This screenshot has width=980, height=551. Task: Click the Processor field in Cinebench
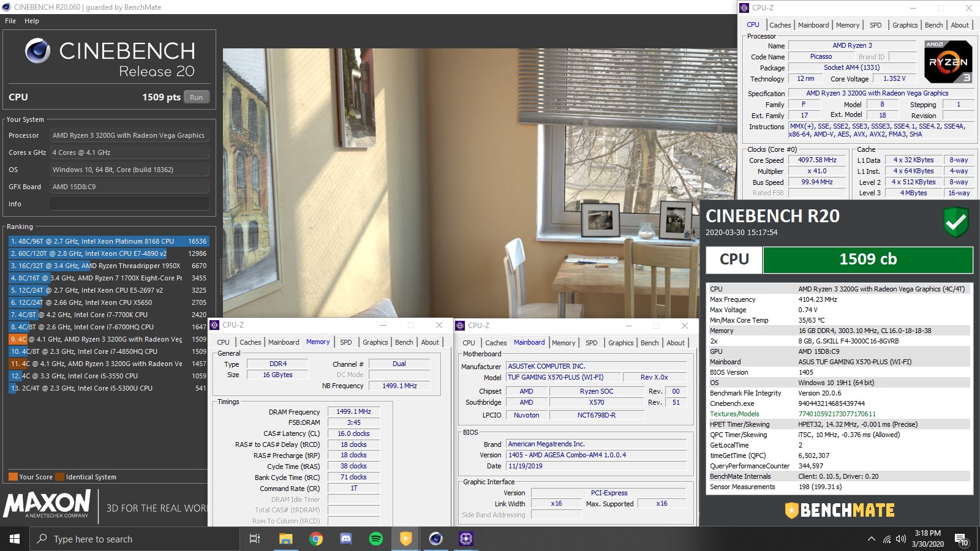tap(129, 135)
